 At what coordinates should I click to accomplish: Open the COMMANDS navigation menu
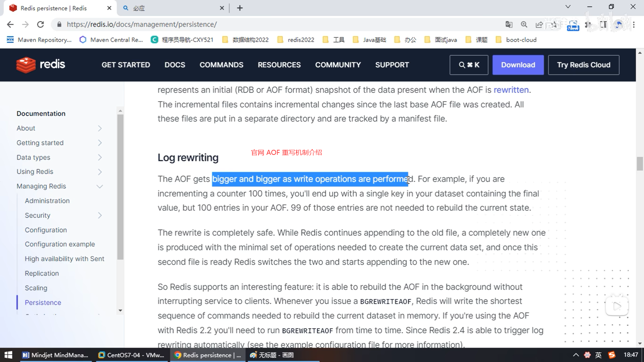point(221,65)
